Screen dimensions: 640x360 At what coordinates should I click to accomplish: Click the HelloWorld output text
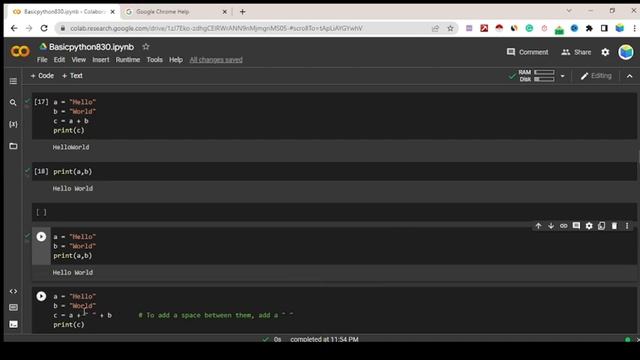(71, 147)
